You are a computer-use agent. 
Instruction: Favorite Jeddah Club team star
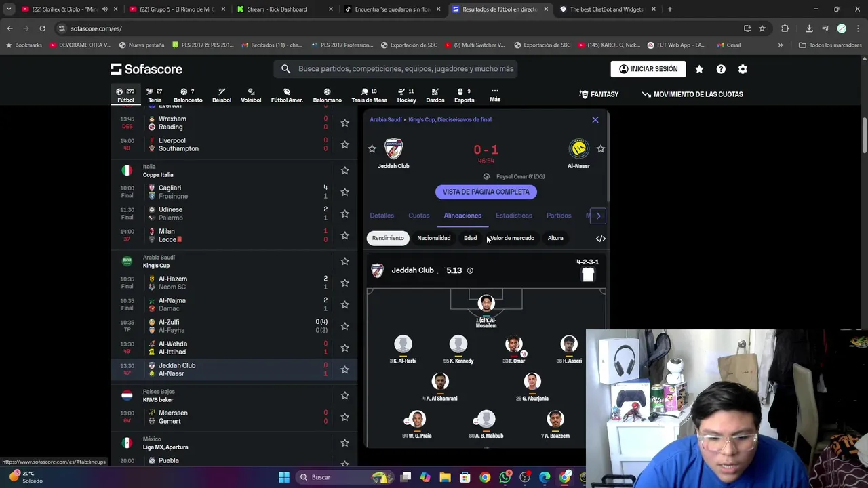[x=372, y=148]
